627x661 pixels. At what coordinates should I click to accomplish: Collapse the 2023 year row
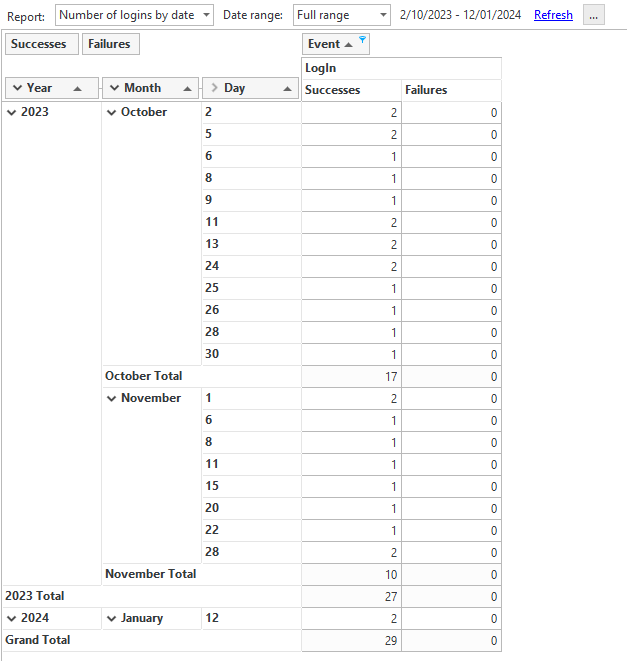click(12, 112)
